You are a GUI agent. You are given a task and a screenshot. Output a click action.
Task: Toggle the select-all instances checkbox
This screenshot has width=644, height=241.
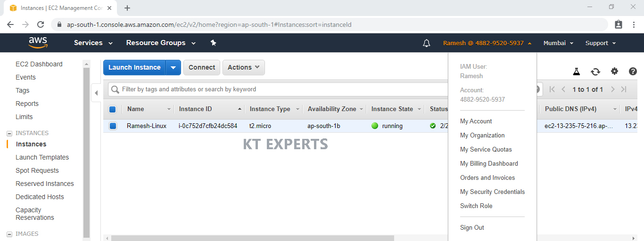tap(112, 109)
